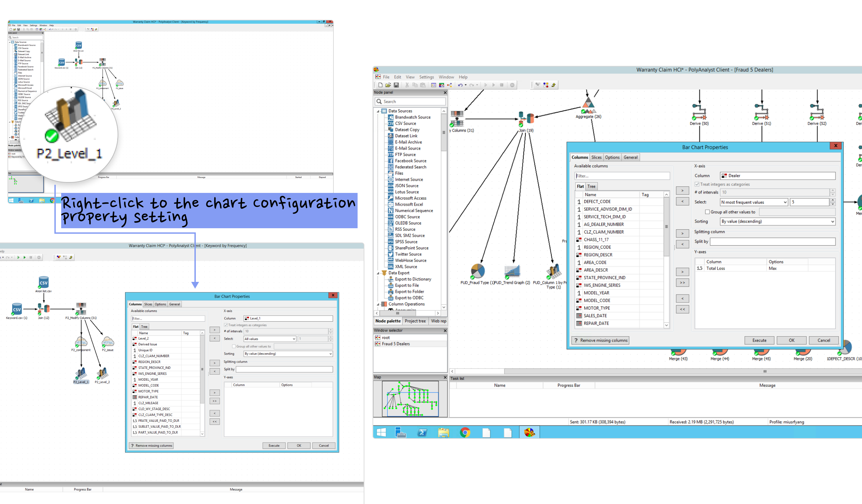Toggle 'Treat integers as categories' in Dealer dialog

tap(697, 184)
